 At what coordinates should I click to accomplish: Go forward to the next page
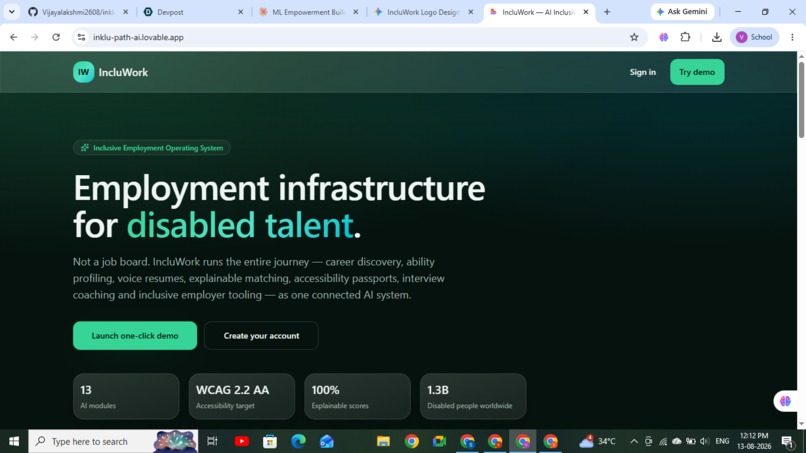pos(34,37)
